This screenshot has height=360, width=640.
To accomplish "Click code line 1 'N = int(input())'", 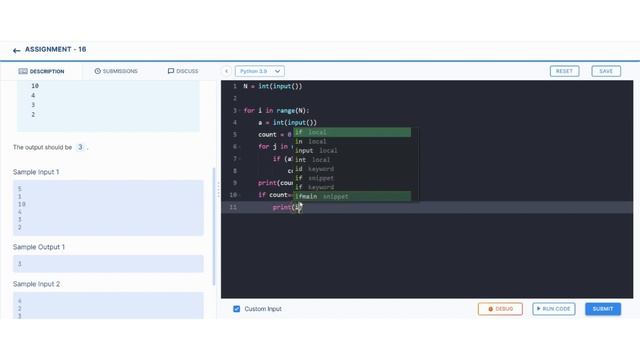I will coord(273,86).
